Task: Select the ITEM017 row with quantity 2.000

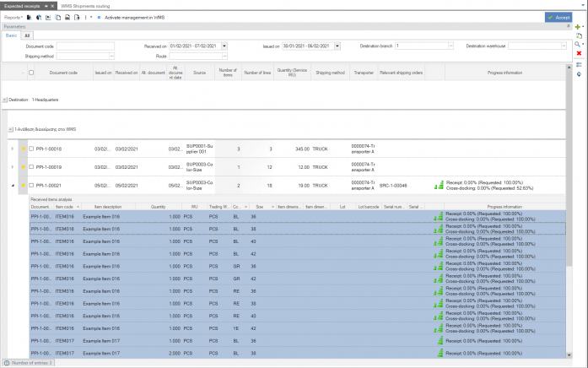Action: pyautogui.click(x=298, y=353)
